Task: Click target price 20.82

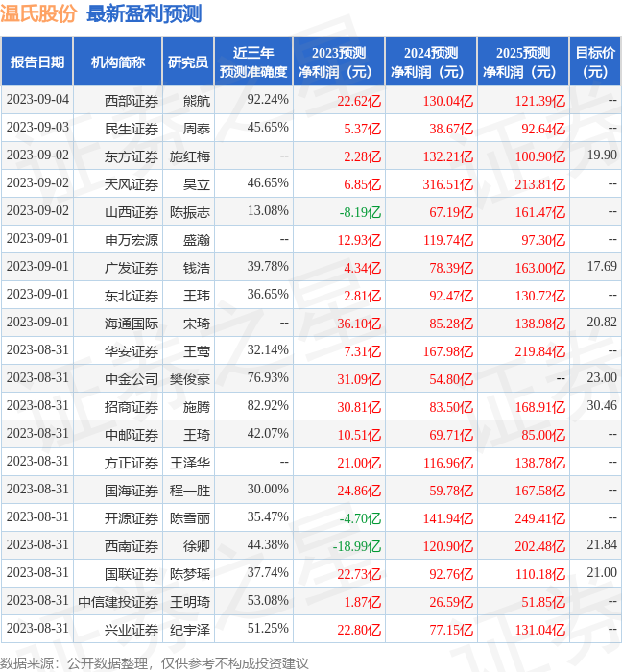Action: (602, 323)
